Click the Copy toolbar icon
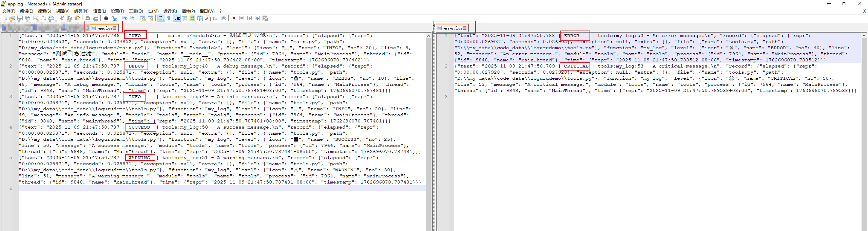 pyautogui.click(x=70, y=18)
